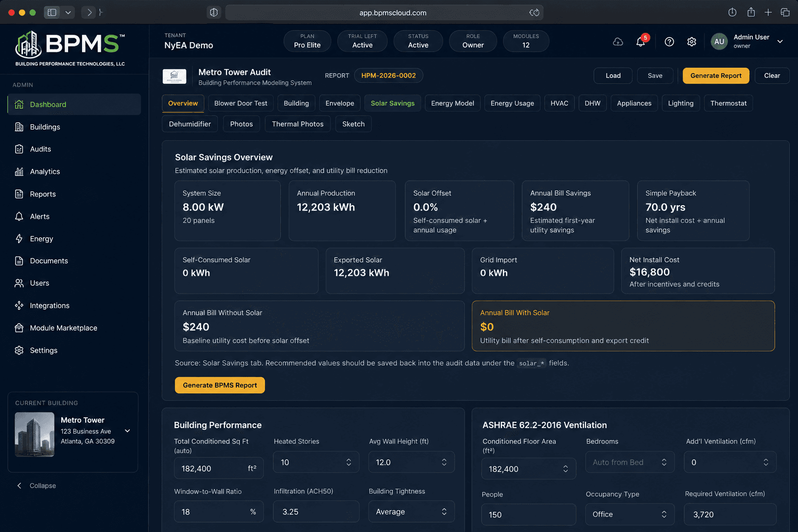The image size is (798, 532).
Task: Open Alerts via its bell icon
Action: (x=19, y=216)
